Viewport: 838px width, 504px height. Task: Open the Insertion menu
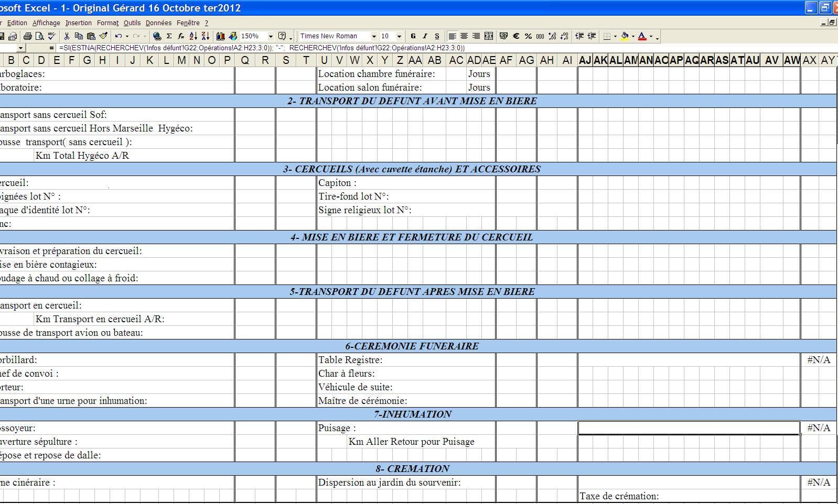pos(79,23)
